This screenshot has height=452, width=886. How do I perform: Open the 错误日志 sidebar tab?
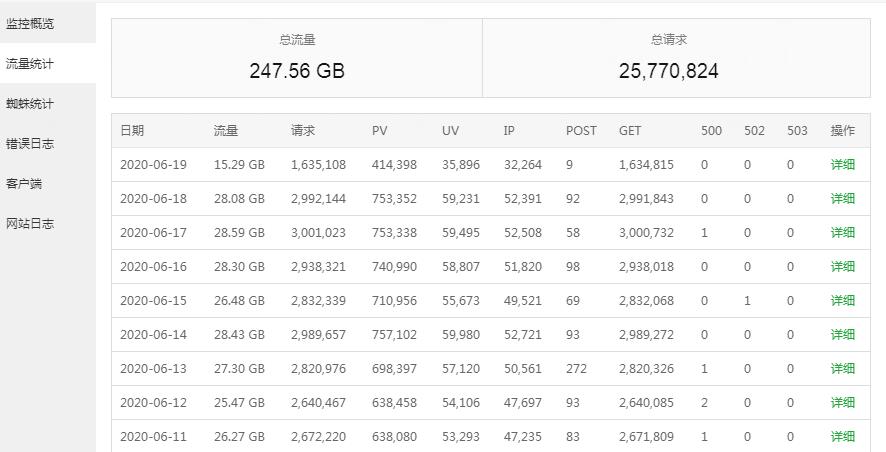[x=30, y=143]
